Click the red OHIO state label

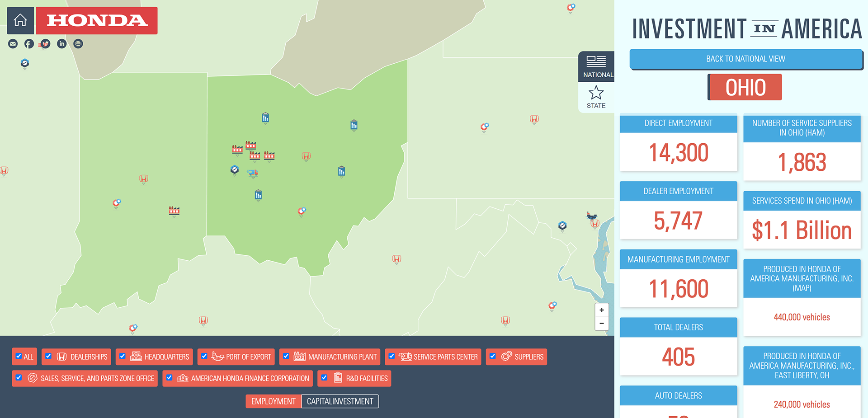(x=745, y=87)
